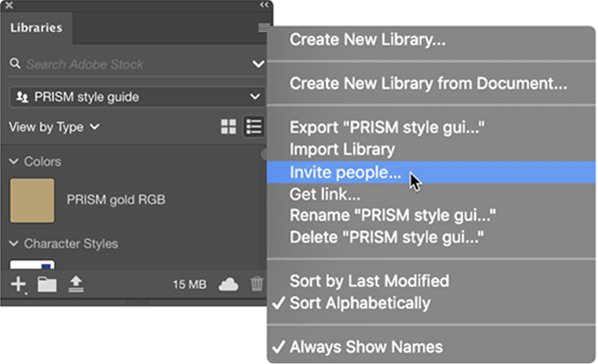Select Create New Library menu item

[x=367, y=39]
